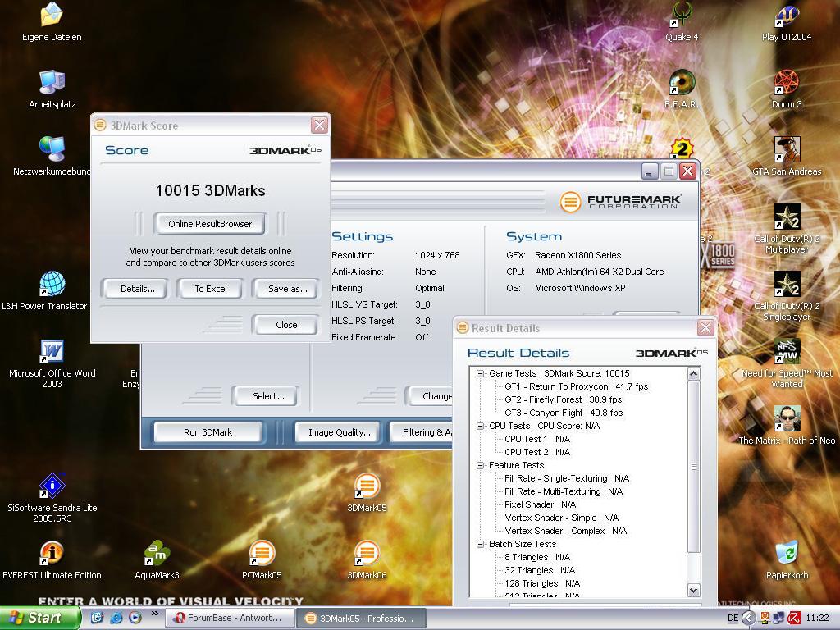Image resolution: width=840 pixels, height=630 pixels.
Task: Select GT2 - Firefly Forest result row
Action: [x=563, y=399]
